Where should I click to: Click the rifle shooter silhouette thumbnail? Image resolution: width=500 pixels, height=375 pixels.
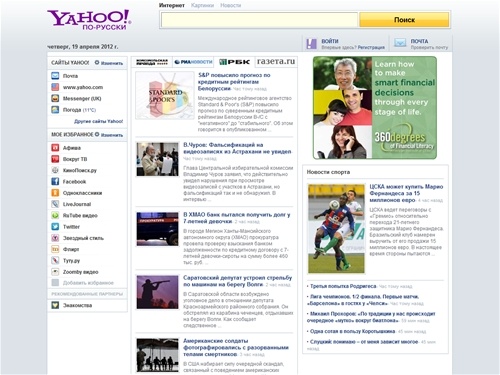click(x=157, y=292)
